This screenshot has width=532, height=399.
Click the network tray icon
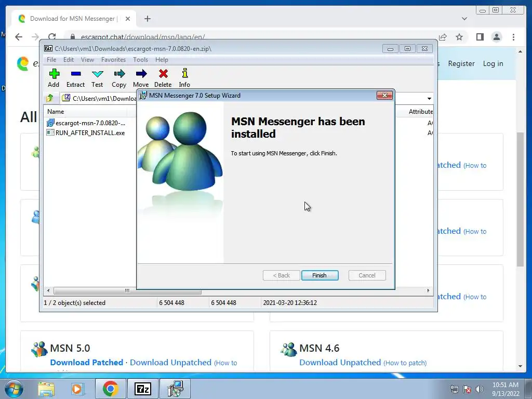(454, 389)
